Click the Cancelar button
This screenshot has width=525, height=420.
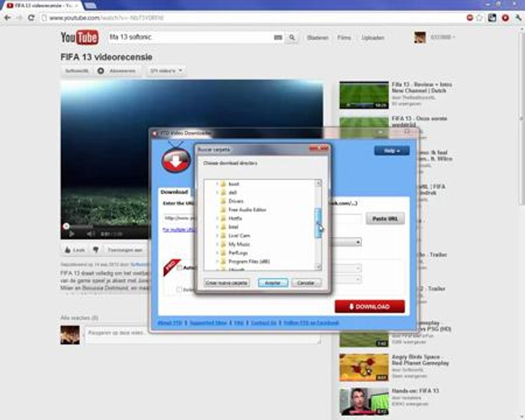pyautogui.click(x=306, y=283)
